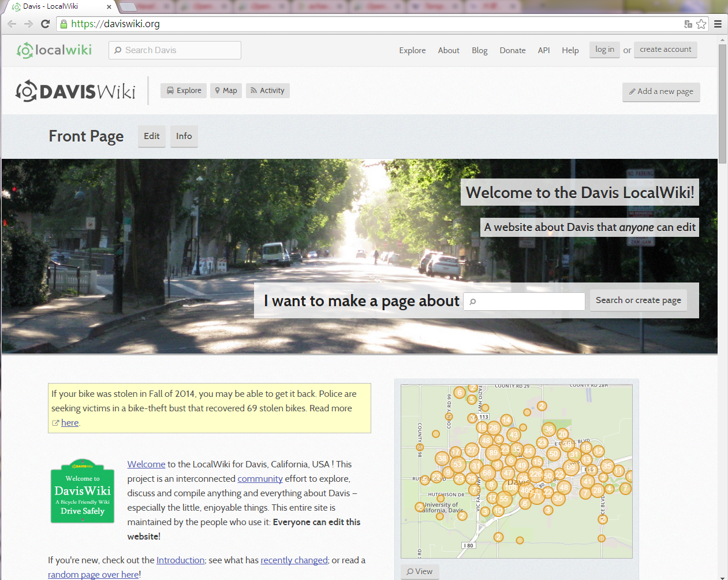Open the recently changed link
This screenshot has height=580, width=728.
coord(294,560)
